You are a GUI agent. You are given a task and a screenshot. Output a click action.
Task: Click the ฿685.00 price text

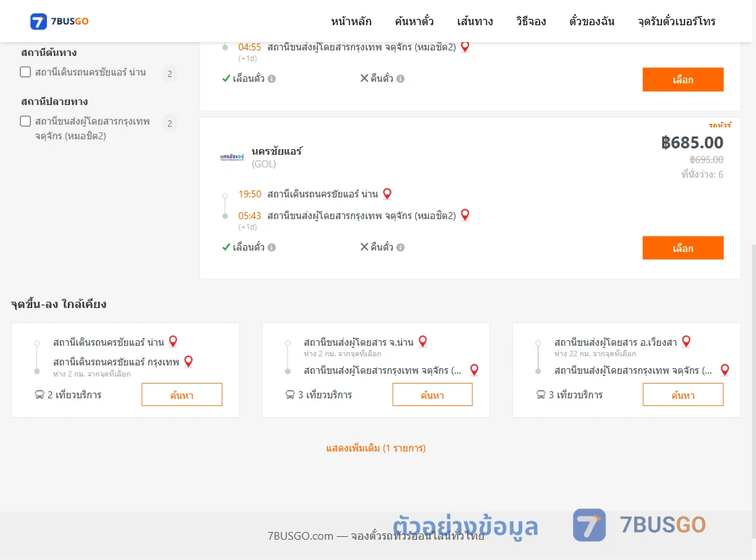(x=692, y=143)
